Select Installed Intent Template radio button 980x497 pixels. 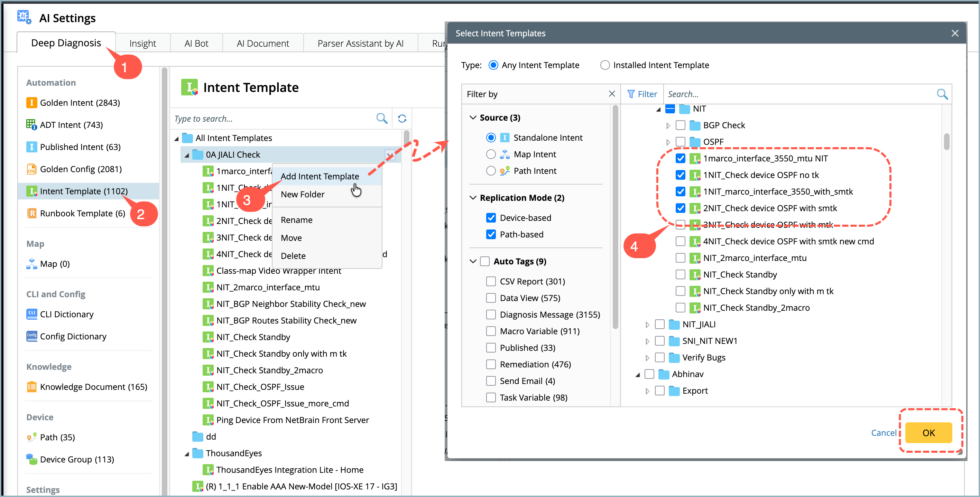coord(604,65)
